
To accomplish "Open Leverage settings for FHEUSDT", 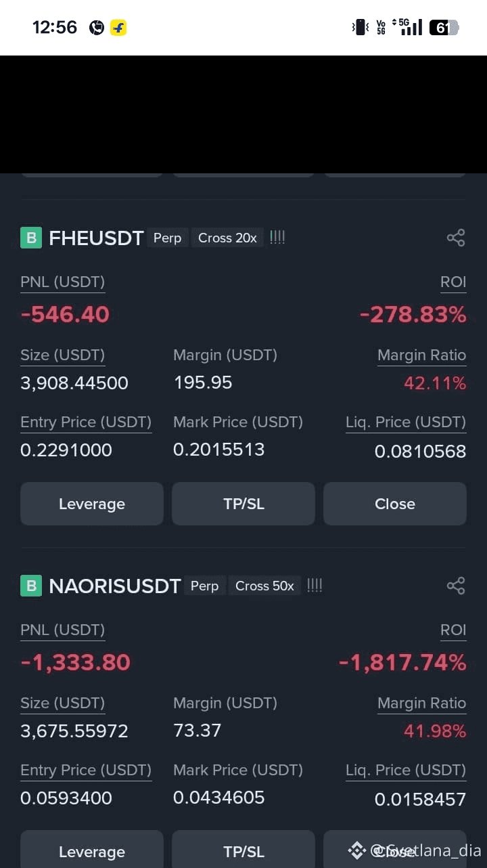I will [x=92, y=504].
